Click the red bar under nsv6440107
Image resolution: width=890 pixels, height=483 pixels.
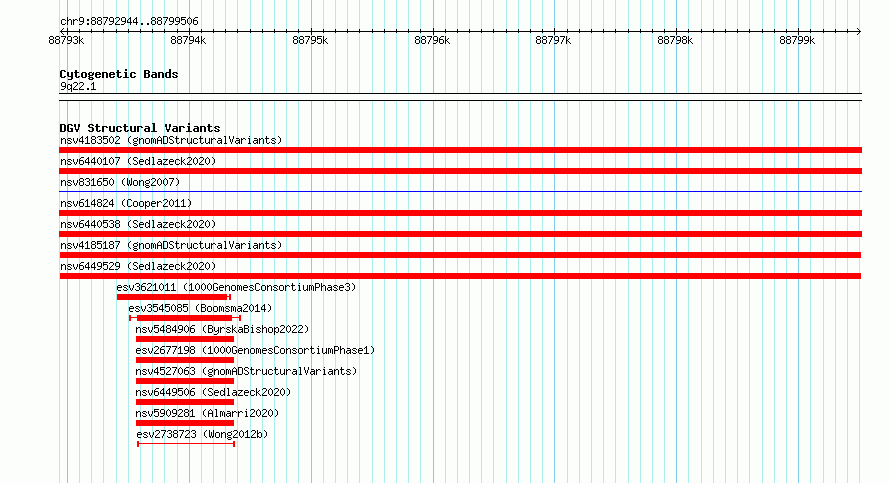coord(460,171)
